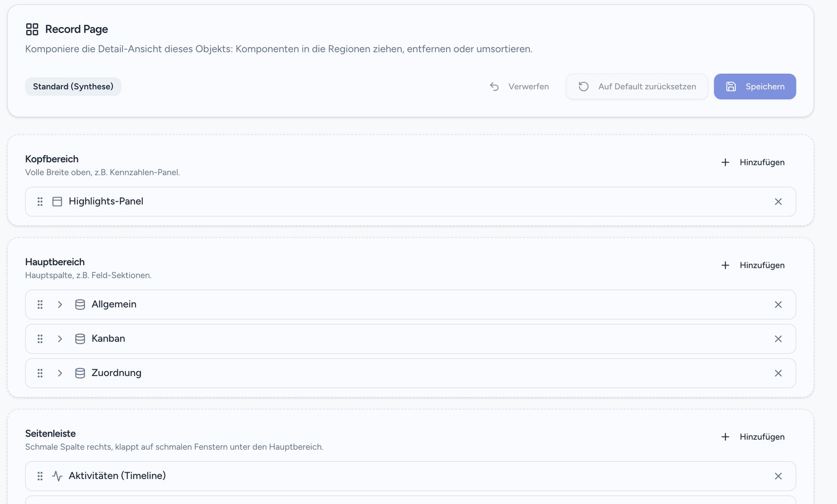Grab the drag handle of Highlights-Panel
This screenshot has height=504, width=837.
(40, 202)
